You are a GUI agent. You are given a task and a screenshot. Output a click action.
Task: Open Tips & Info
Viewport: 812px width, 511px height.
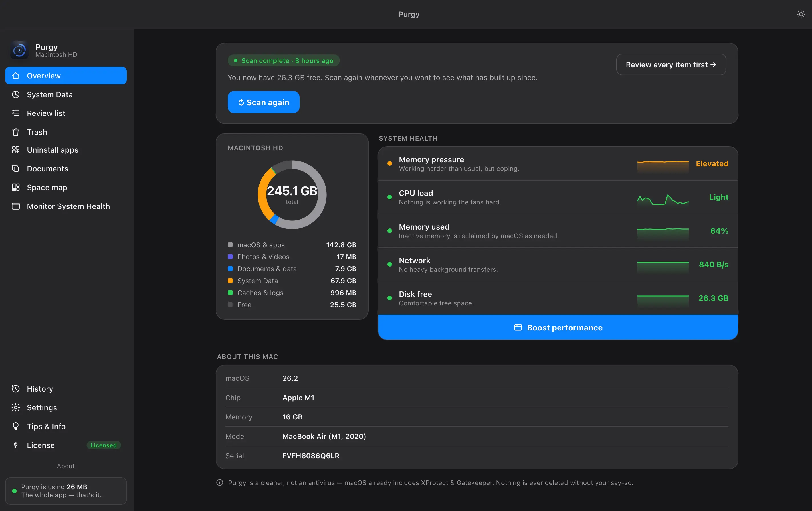[66, 426]
